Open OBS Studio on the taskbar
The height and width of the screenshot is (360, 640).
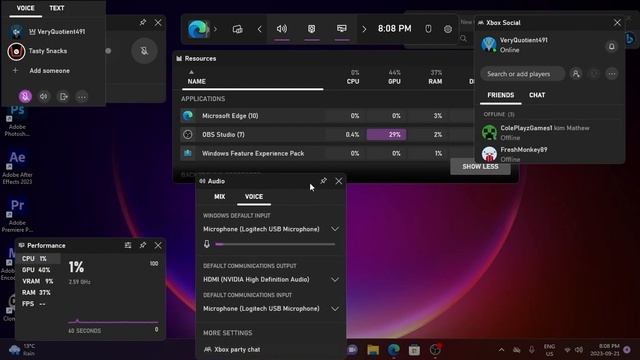pyautogui.click(x=436, y=350)
